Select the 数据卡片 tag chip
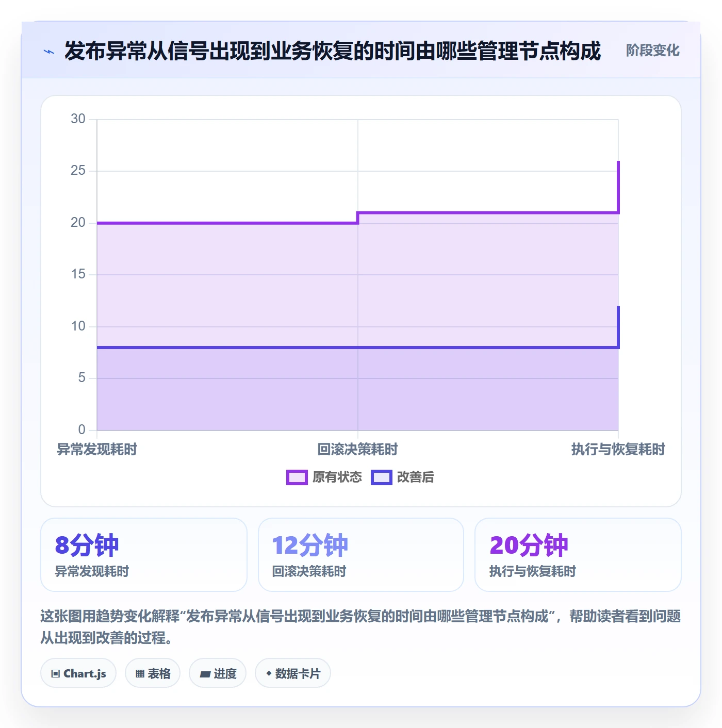 pyautogui.click(x=293, y=673)
